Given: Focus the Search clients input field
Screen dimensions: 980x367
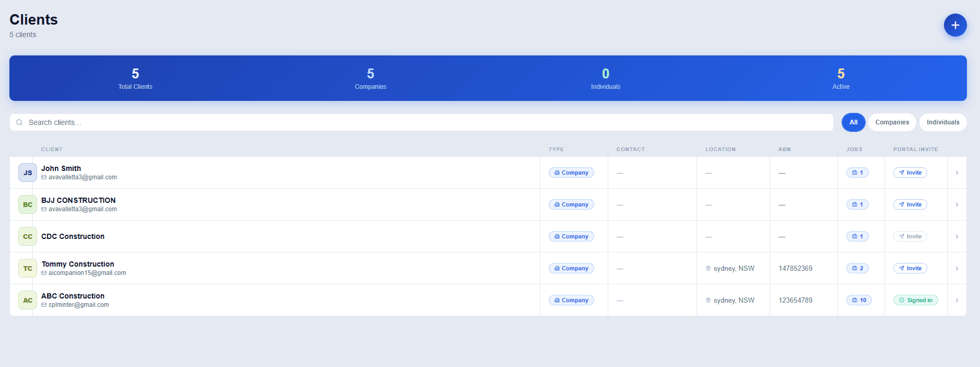Looking at the screenshot, I should 421,122.
